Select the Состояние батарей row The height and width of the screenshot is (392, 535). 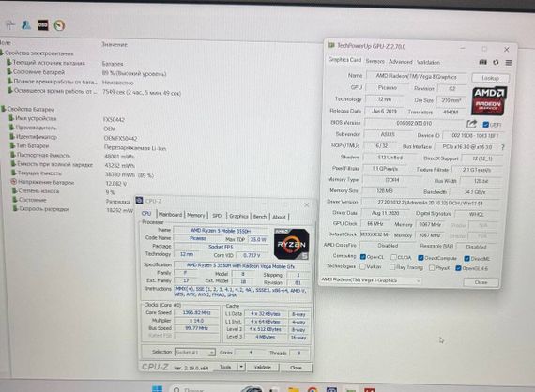coord(38,72)
